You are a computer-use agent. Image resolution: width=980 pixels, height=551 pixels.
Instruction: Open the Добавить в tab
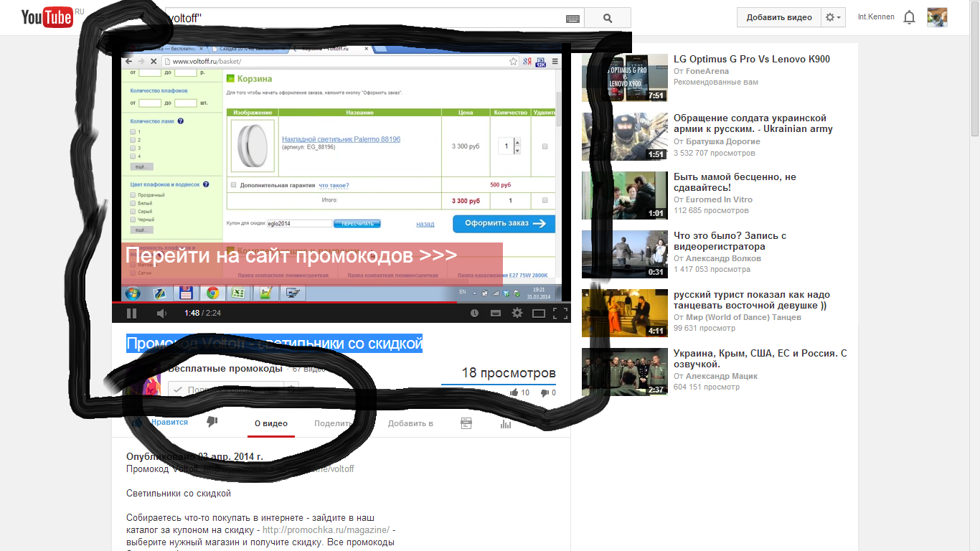point(410,423)
